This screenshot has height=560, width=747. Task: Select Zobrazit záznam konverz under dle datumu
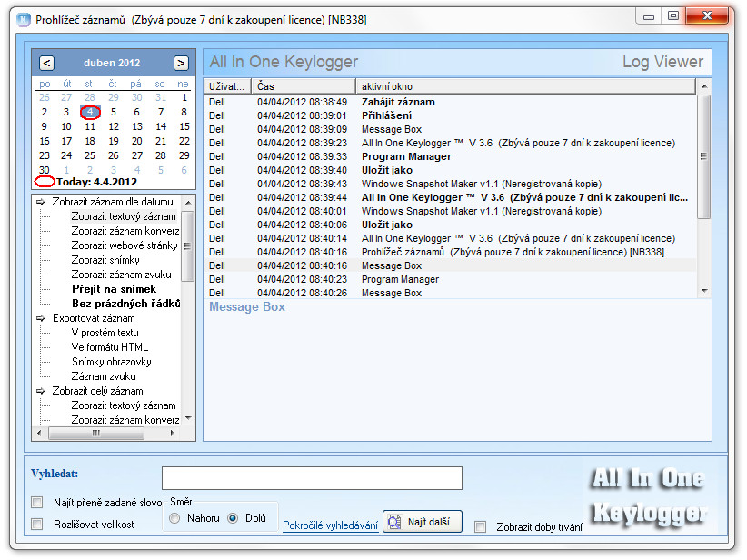(x=125, y=231)
